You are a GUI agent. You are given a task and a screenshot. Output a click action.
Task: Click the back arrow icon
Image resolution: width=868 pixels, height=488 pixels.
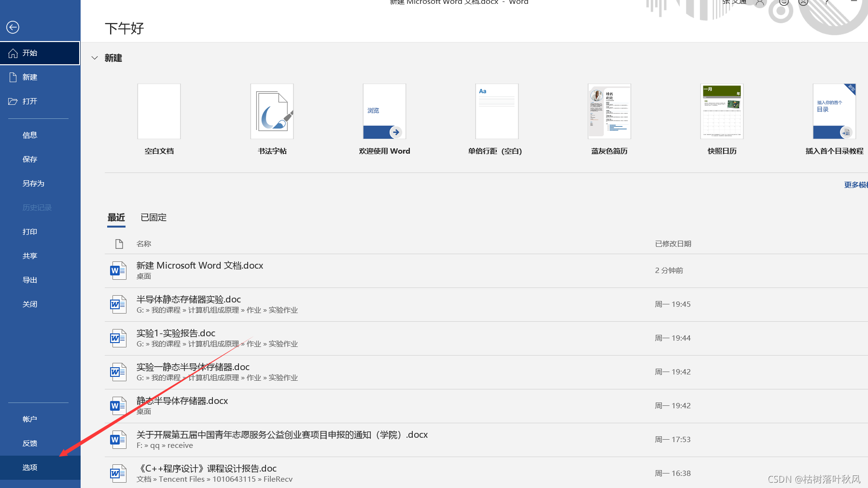13,27
